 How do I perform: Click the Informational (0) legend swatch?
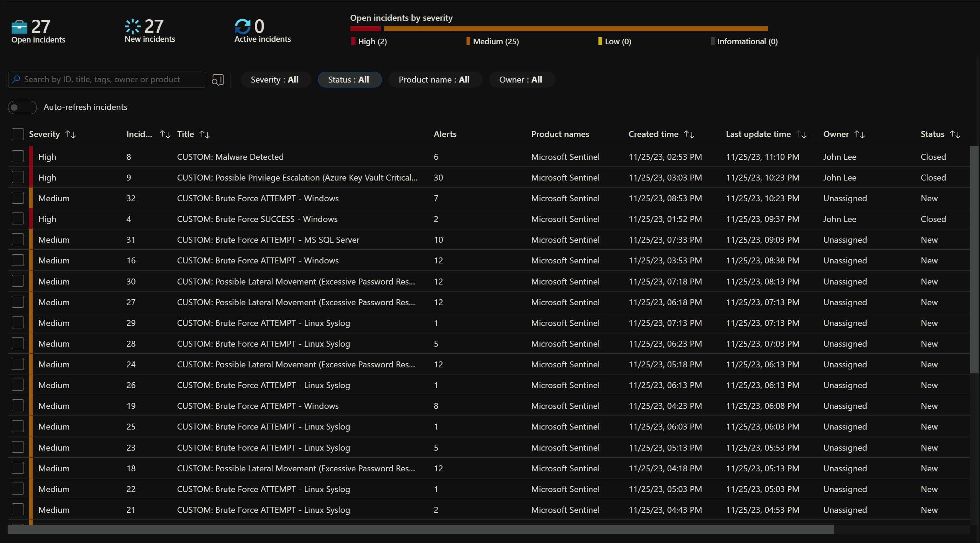coord(713,41)
